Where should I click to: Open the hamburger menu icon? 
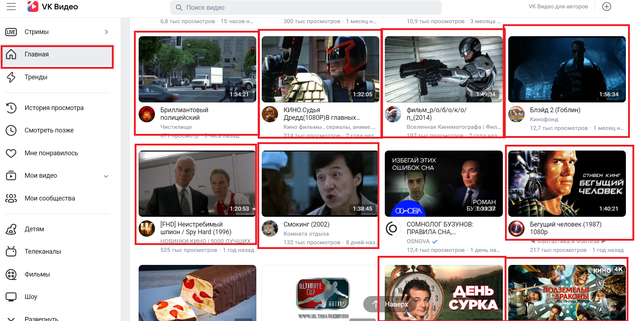(11, 7)
